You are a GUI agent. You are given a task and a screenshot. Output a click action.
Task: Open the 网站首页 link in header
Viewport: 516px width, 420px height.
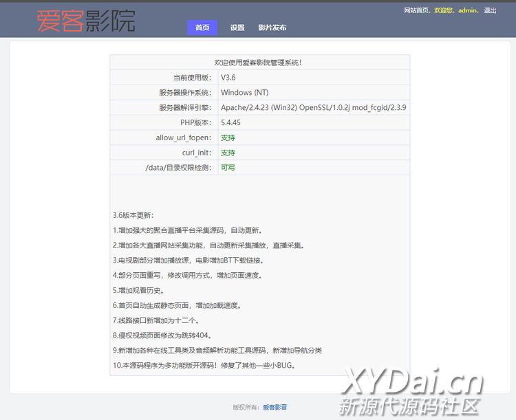[x=416, y=10]
